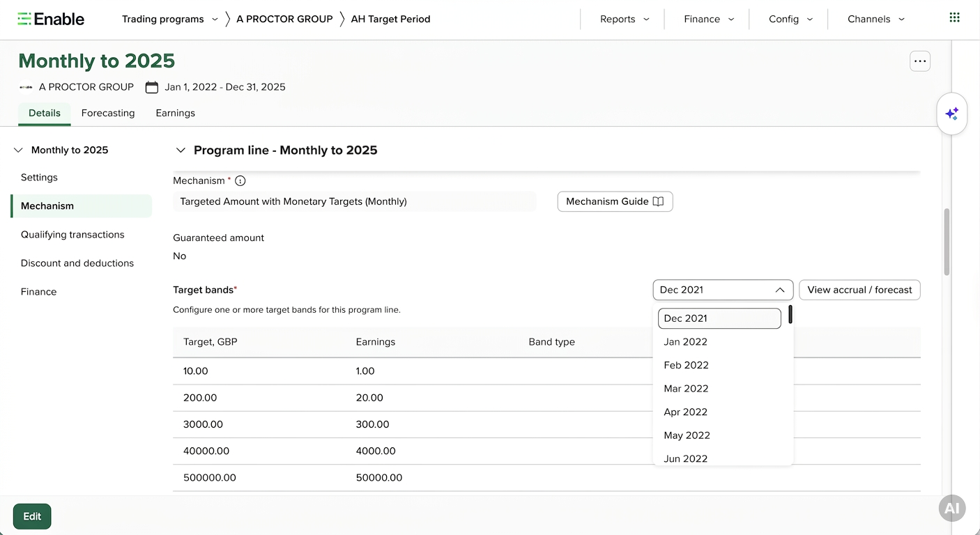Click the Enable logo icon

coord(24,19)
